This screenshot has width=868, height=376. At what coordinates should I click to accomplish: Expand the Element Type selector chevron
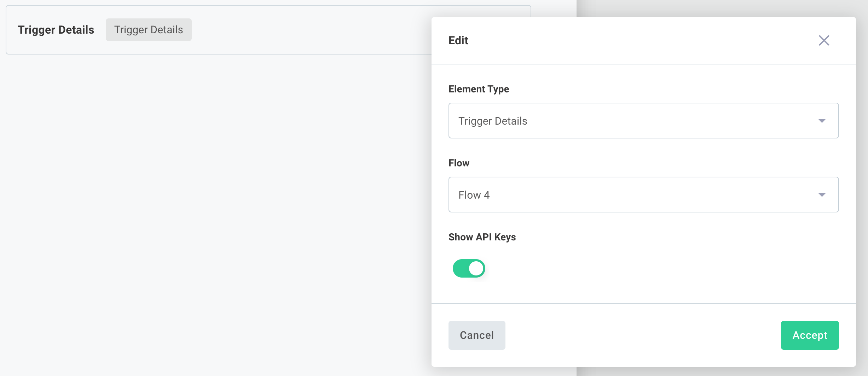click(823, 120)
